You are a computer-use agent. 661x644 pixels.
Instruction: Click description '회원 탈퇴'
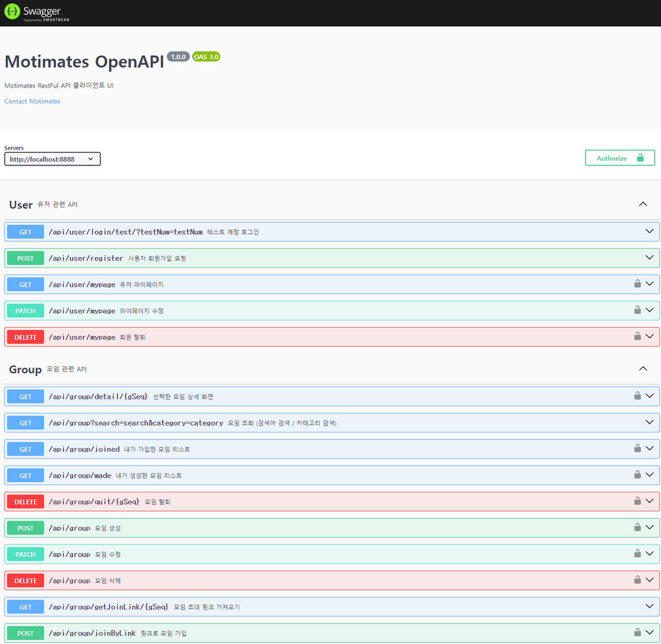pyautogui.click(x=133, y=337)
